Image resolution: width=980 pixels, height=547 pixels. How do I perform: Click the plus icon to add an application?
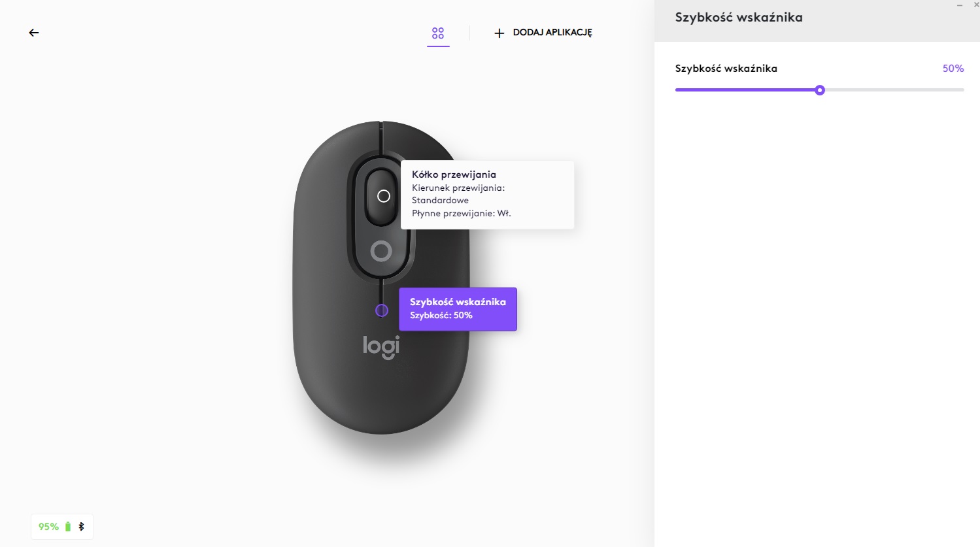tap(499, 33)
